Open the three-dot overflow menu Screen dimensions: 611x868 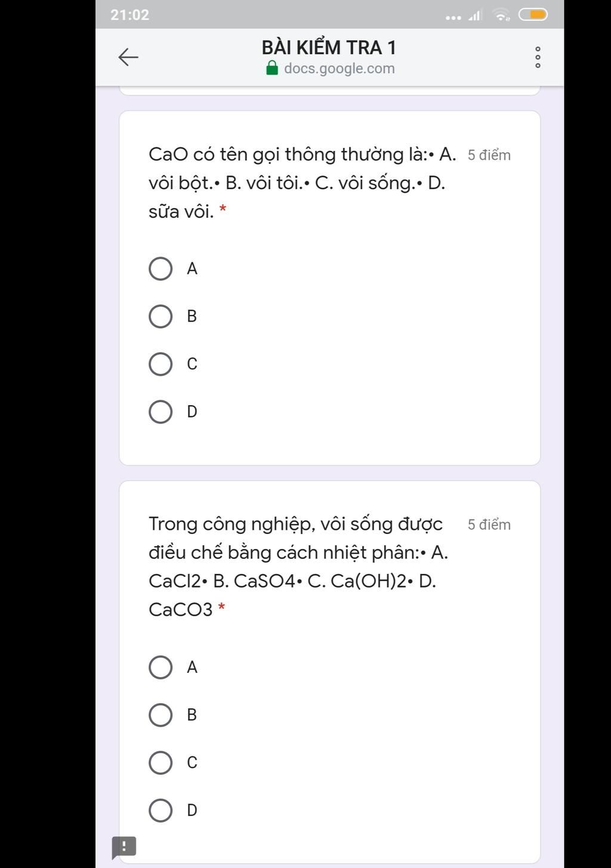[538, 57]
